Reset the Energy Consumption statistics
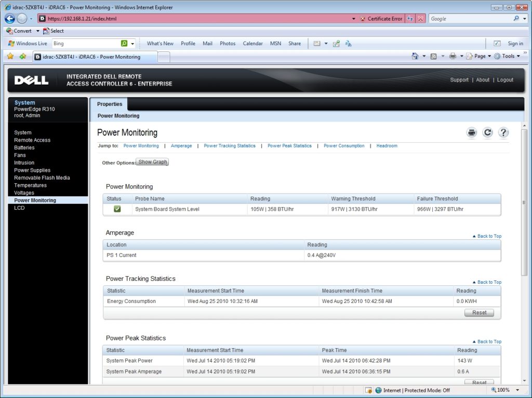532x398 pixels. [x=478, y=312]
